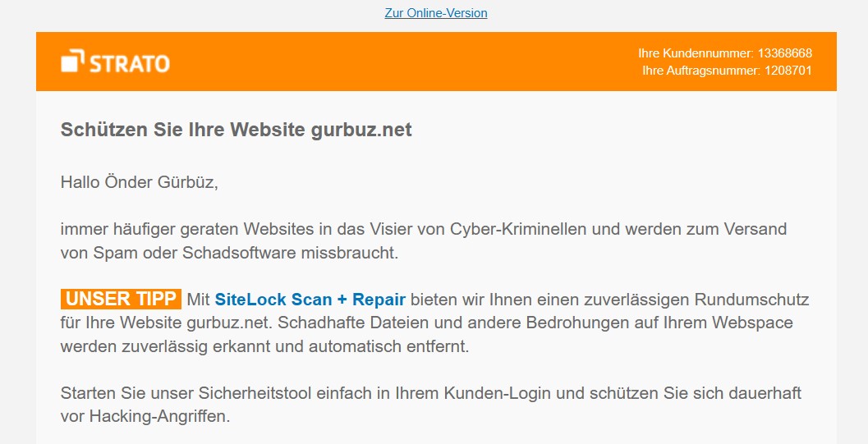Select the Kundennummer 13368668 text
This screenshot has width=868, height=444.
click(x=724, y=53)
